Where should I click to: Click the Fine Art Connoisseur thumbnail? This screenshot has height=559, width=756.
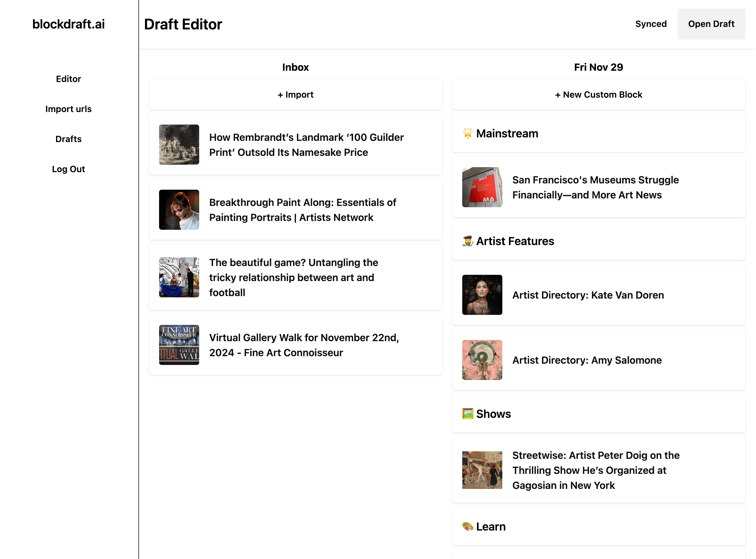tap(179, 345)
